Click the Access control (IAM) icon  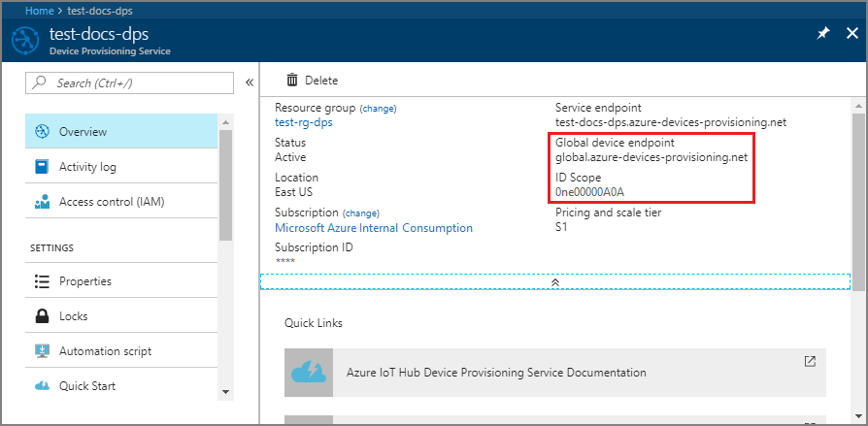42,202
